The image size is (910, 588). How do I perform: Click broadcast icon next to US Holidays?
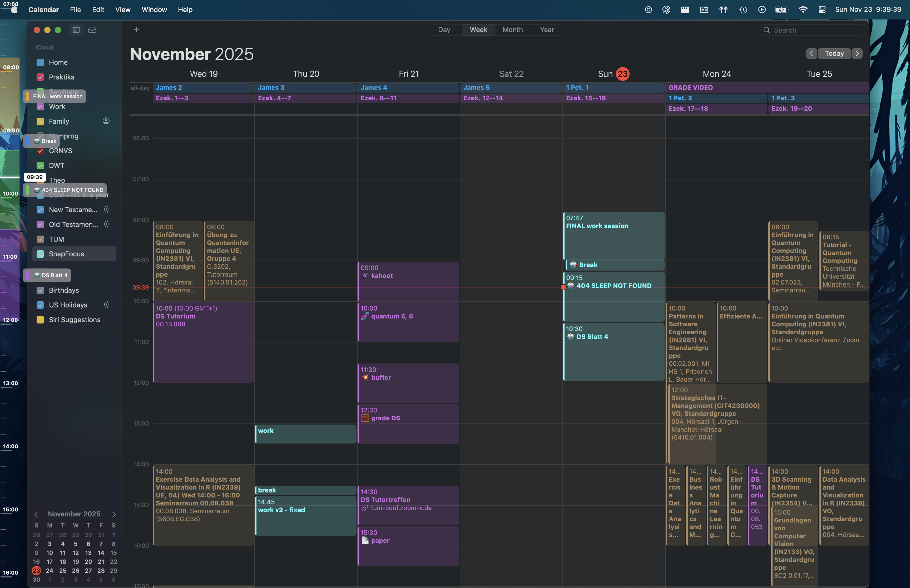(106, 305)
